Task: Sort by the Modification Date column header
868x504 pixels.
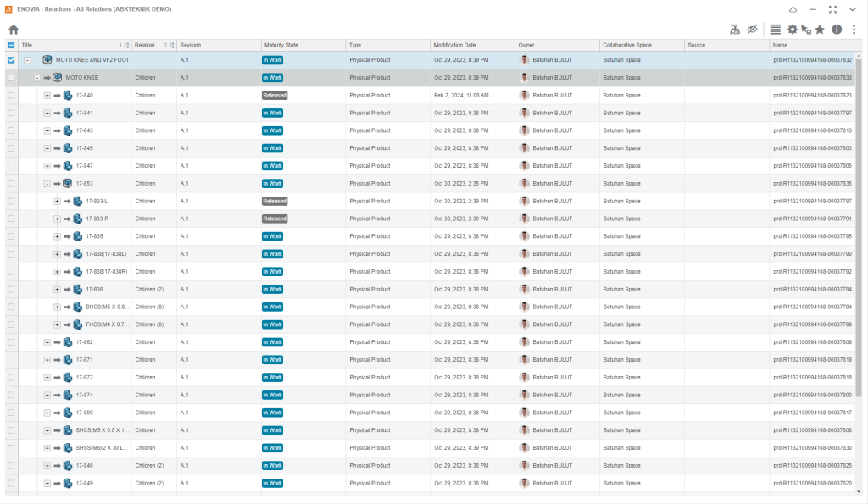Action: 454,45
